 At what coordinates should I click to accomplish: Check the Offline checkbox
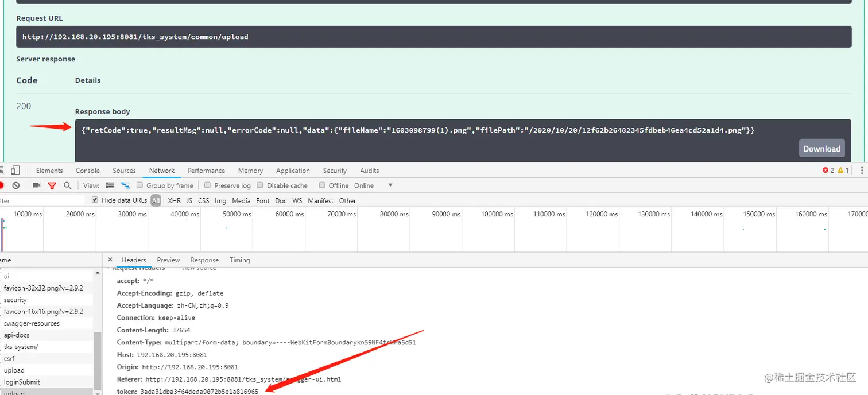[322, 185]
